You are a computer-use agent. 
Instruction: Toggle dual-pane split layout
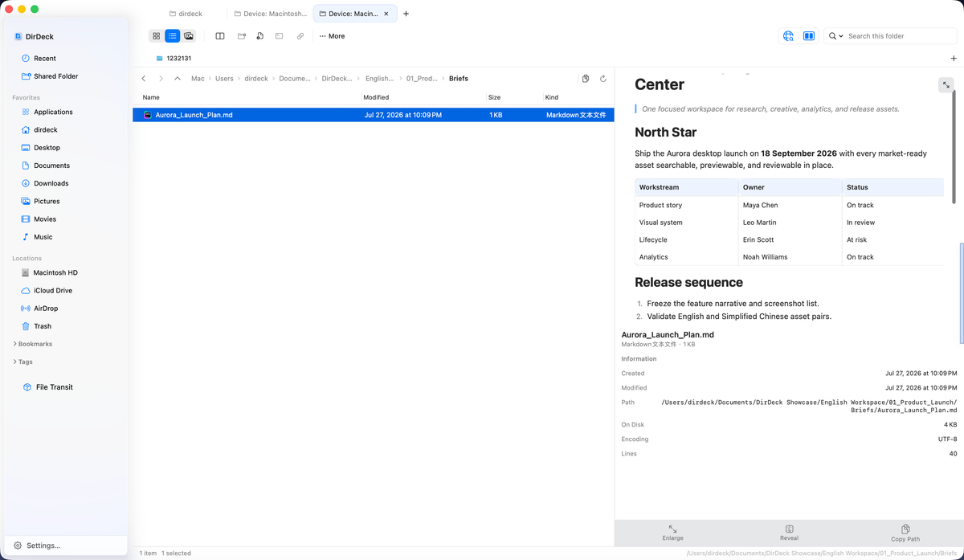click(x=219, y=36)
